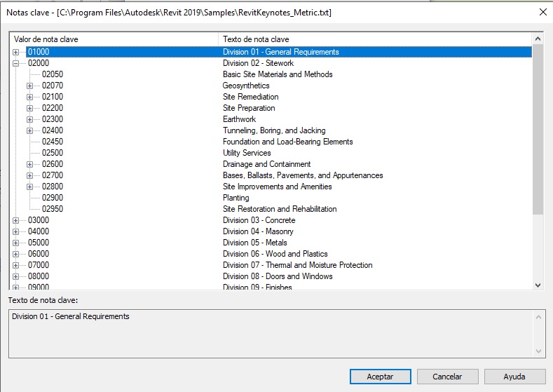Expand the 02070 Geosynthetics node
This screenshot has height=392, width=553.
coord(30,86)
